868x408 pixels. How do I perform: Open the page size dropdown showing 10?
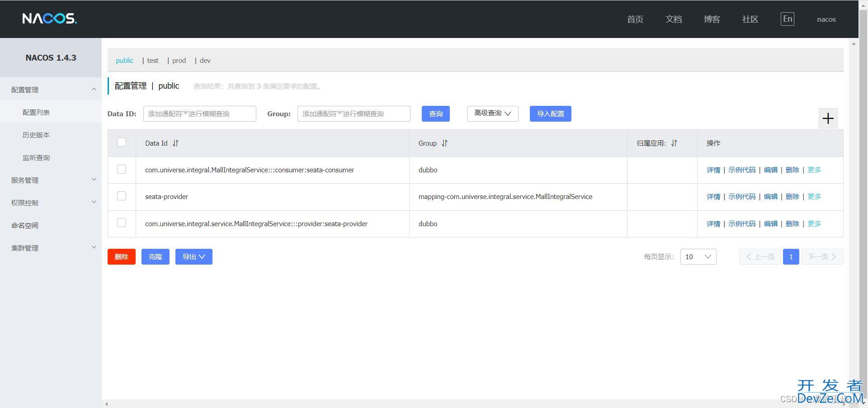[x=698, y=256]
